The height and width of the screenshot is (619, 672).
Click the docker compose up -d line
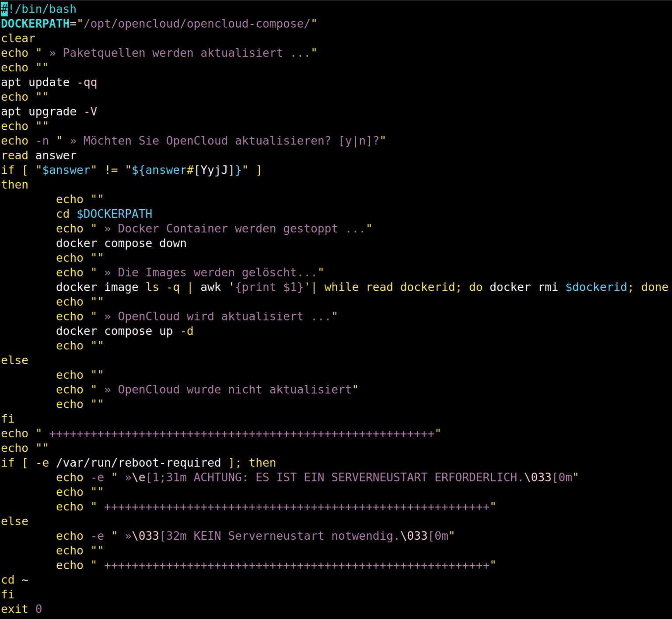click(125, 331)
